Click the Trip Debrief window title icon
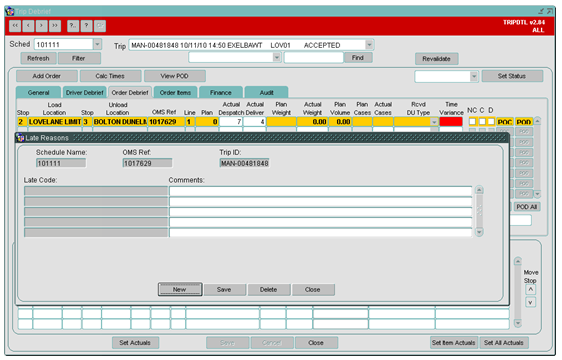 (x=10, y=11)
